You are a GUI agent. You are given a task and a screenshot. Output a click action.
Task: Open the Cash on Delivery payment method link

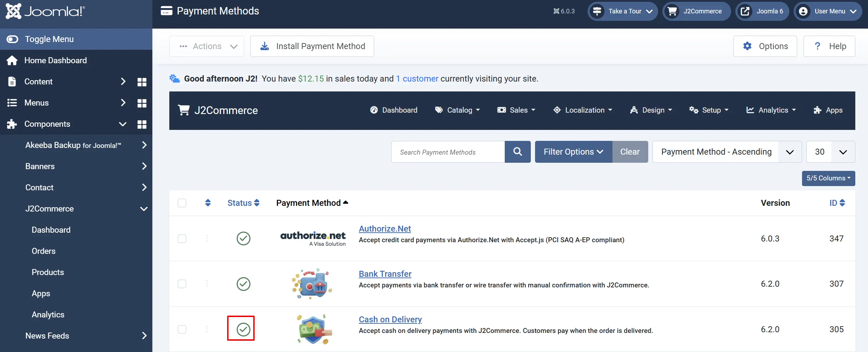click(x=390, y=320)
